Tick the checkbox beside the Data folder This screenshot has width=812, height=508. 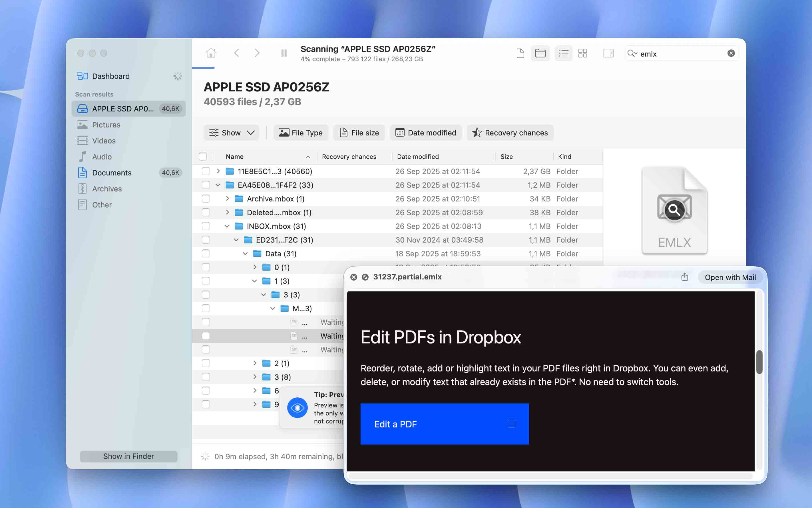pos(206,253)
